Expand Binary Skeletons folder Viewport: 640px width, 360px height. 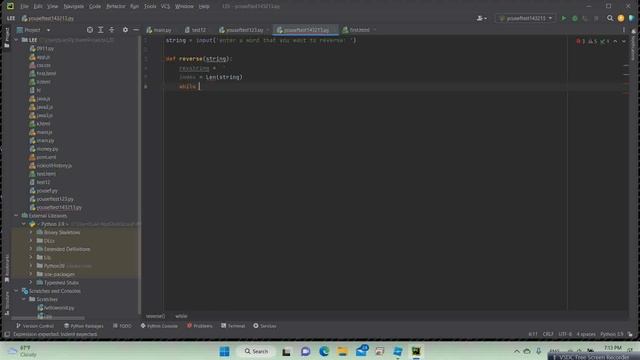click(x=31, y=232)
